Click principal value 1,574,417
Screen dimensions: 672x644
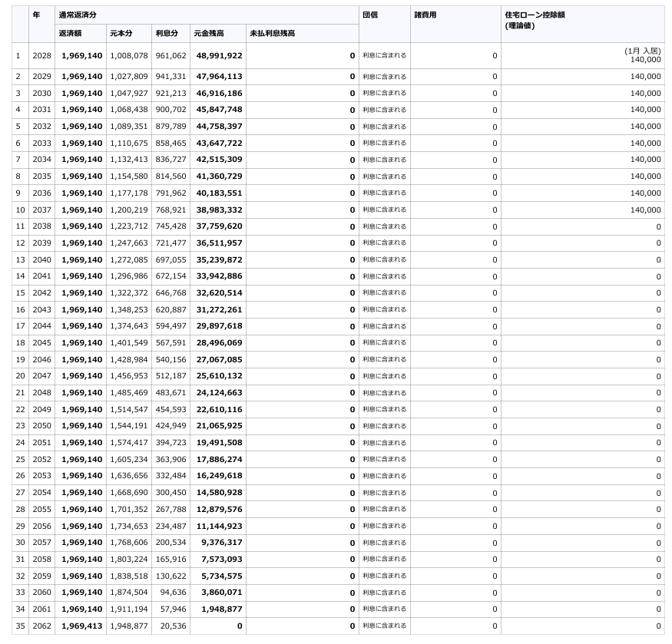click(x=129, y=443)
